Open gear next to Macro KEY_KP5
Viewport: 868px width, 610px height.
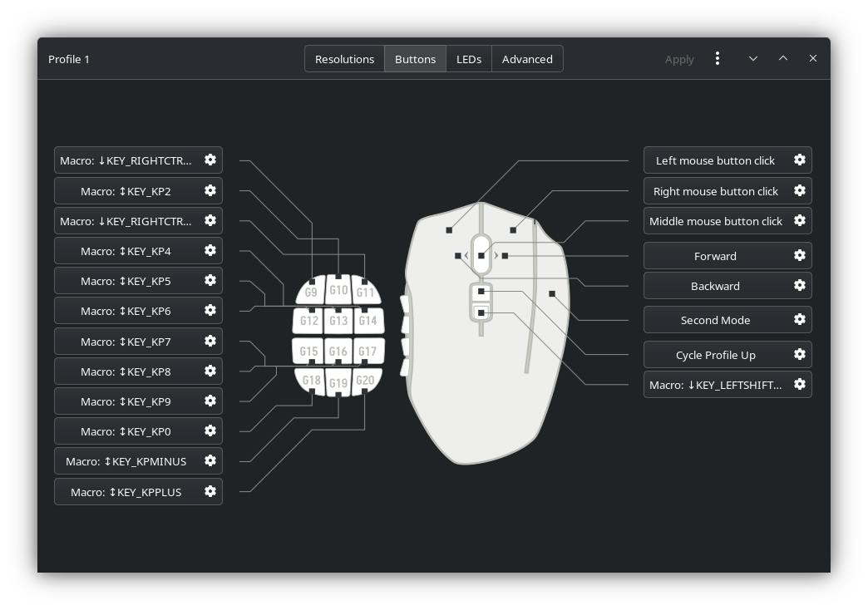tap(210, 281)
